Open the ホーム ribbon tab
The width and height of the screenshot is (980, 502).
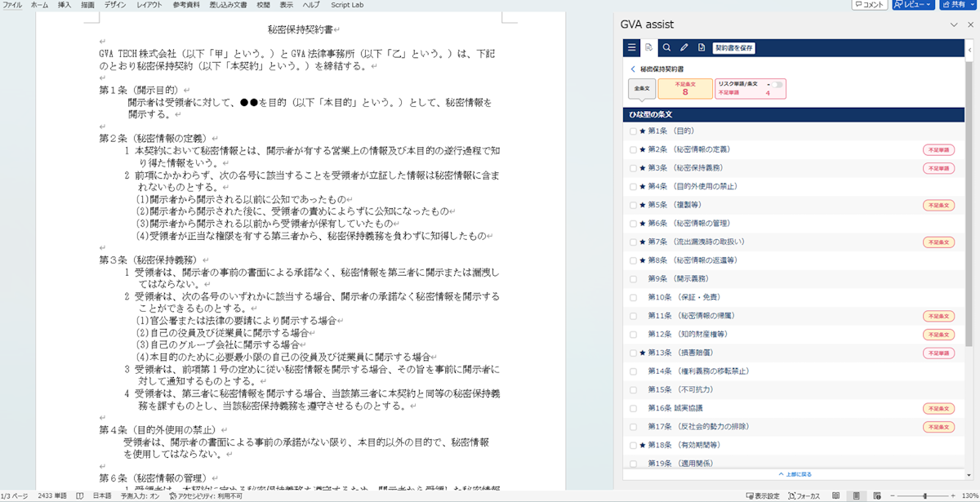pos(38,4)
